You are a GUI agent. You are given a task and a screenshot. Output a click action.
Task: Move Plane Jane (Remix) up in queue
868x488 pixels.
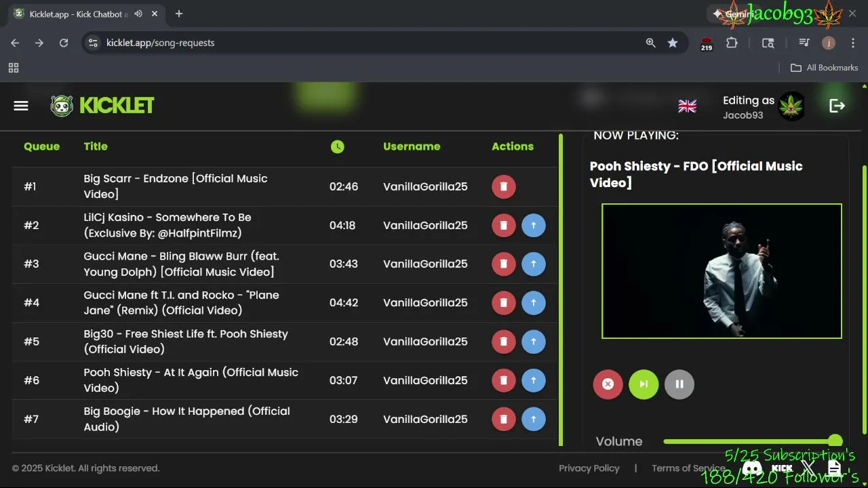[534, 302]
